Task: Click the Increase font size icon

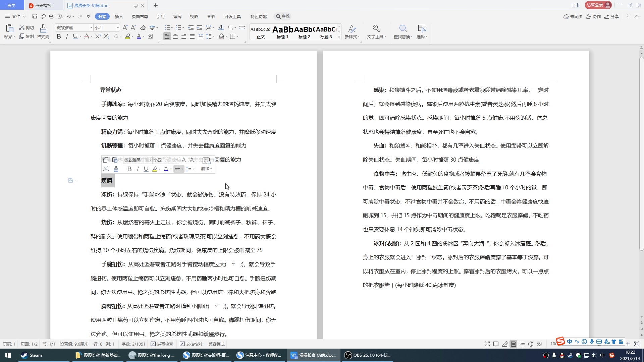Action: point(125,27)
